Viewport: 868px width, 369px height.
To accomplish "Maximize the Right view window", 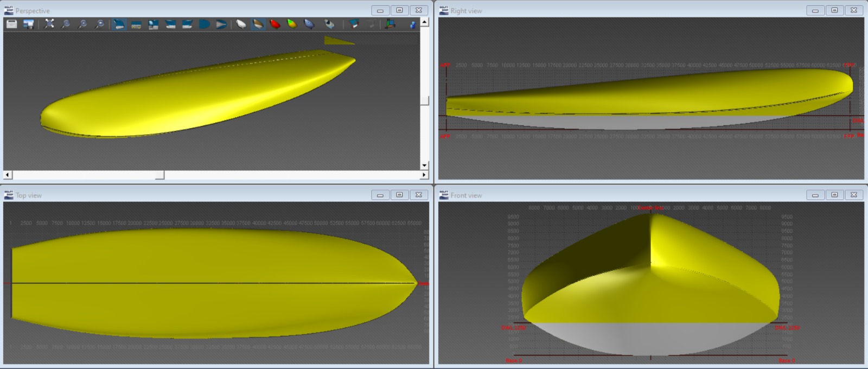I will click(x=834, y=10).
